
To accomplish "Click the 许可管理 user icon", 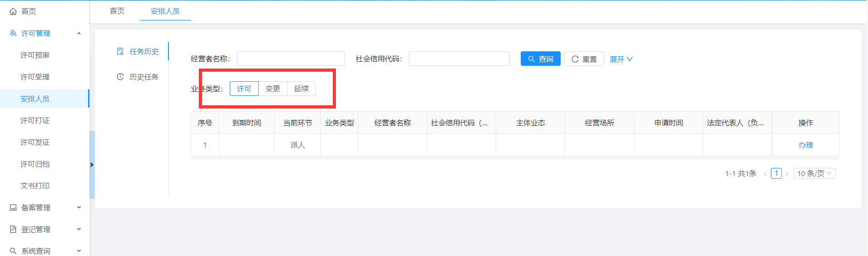I will click(13, 33).
